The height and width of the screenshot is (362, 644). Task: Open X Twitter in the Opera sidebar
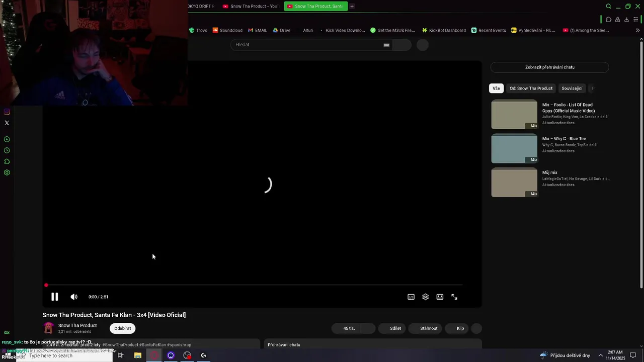coord(7,123)
